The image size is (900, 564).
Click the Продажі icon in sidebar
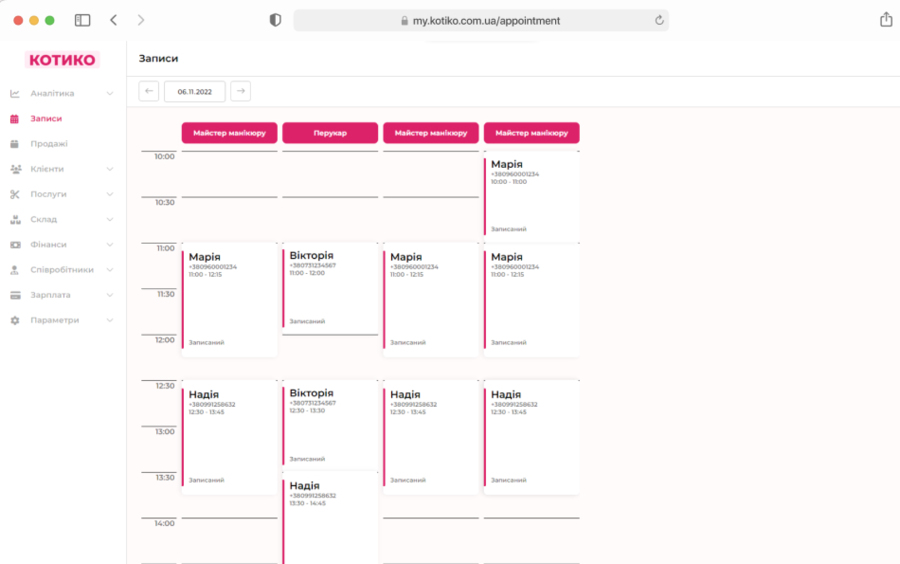pyautogui.click(x=15, y=144)
